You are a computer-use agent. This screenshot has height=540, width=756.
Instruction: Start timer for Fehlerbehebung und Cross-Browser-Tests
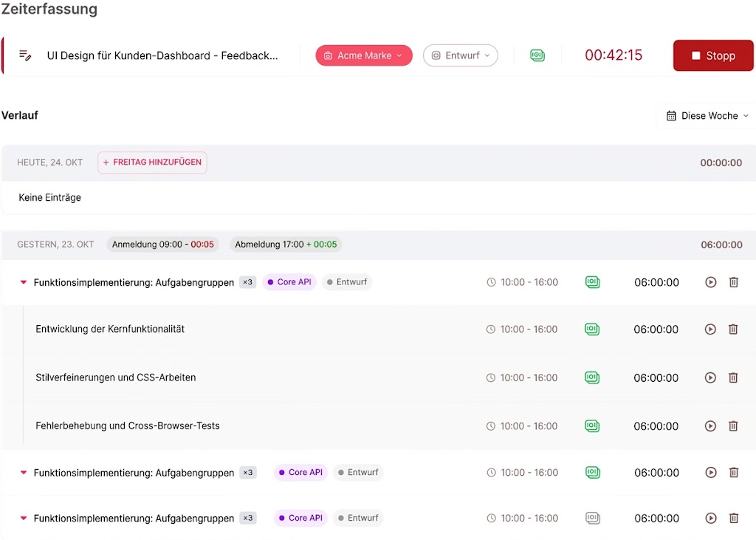pyautogui.click(x=710, y=425)
